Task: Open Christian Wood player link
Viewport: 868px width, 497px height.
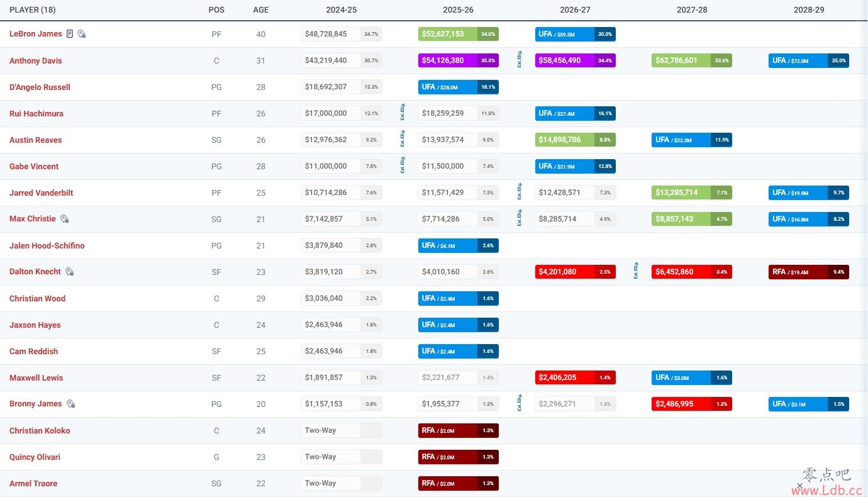Action: 37,299
